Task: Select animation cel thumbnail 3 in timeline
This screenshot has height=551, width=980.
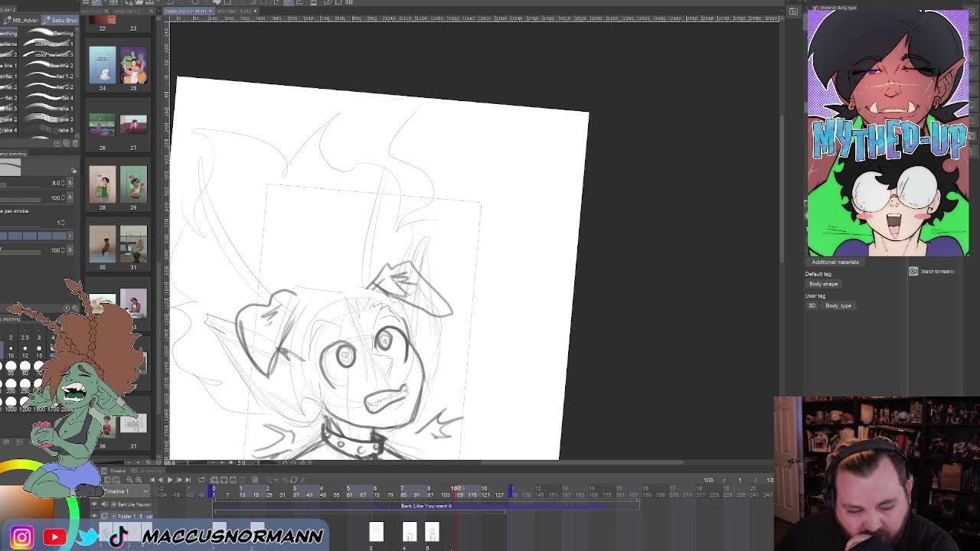Action: 376,532
